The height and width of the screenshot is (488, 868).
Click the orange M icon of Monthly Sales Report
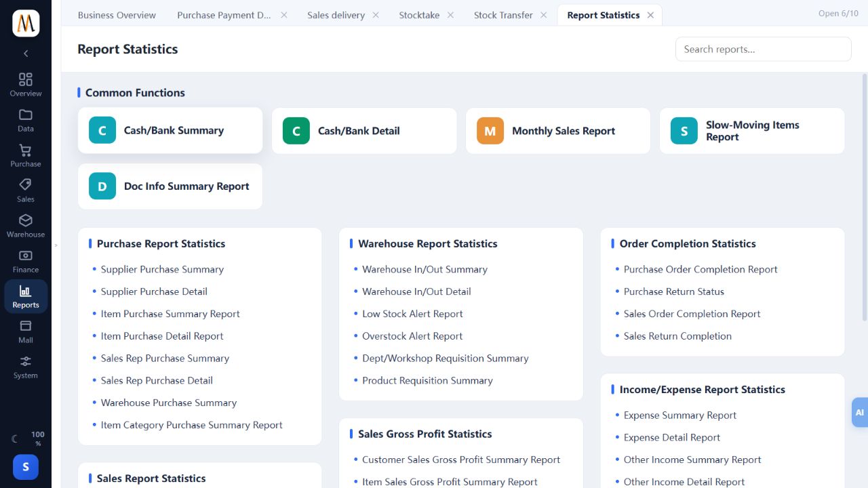point(490,131)
